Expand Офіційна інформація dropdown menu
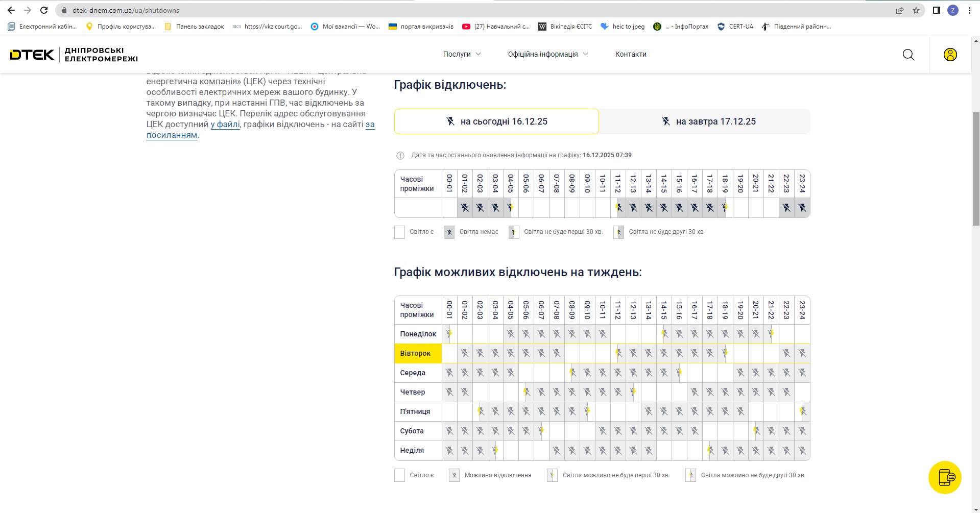The width and height of the screenshot is (980, 513). tap(547, 54)
